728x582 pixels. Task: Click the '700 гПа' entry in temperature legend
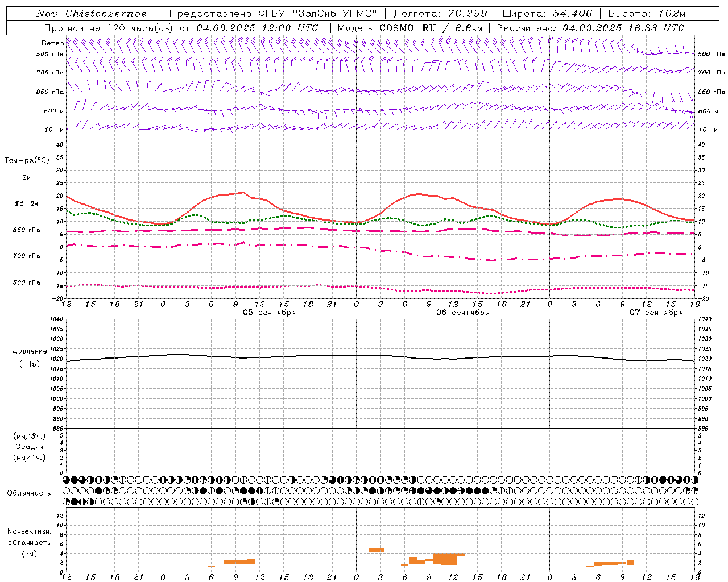pos(27,256)
